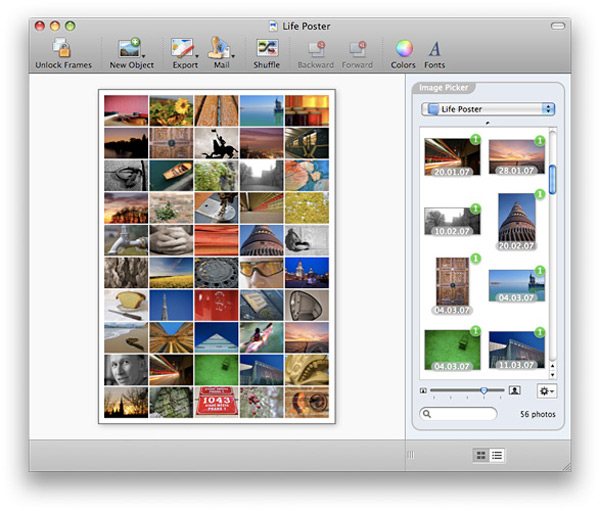Click the thumbnail size slider handle
This screenshot has height=511, width=600.
tap(485, 391)
